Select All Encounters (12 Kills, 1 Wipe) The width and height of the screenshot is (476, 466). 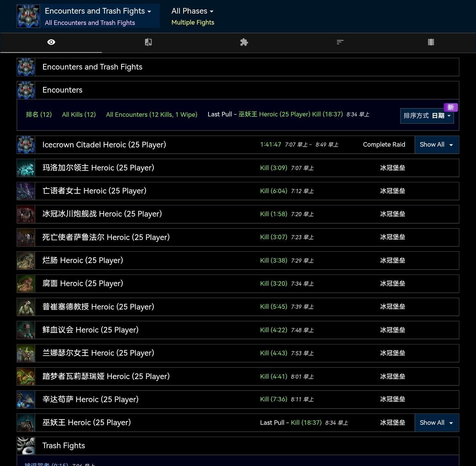pyautogui.click(x=151, y=115)
